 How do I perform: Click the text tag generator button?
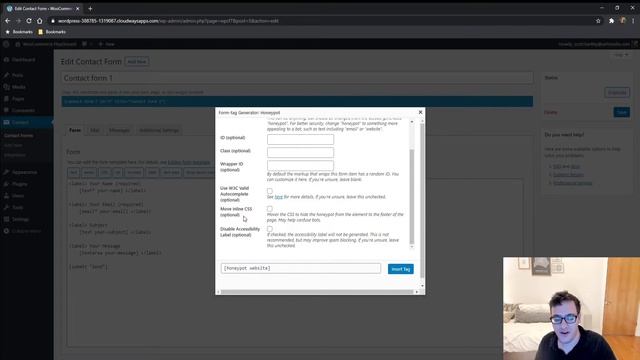coord(73,173)
